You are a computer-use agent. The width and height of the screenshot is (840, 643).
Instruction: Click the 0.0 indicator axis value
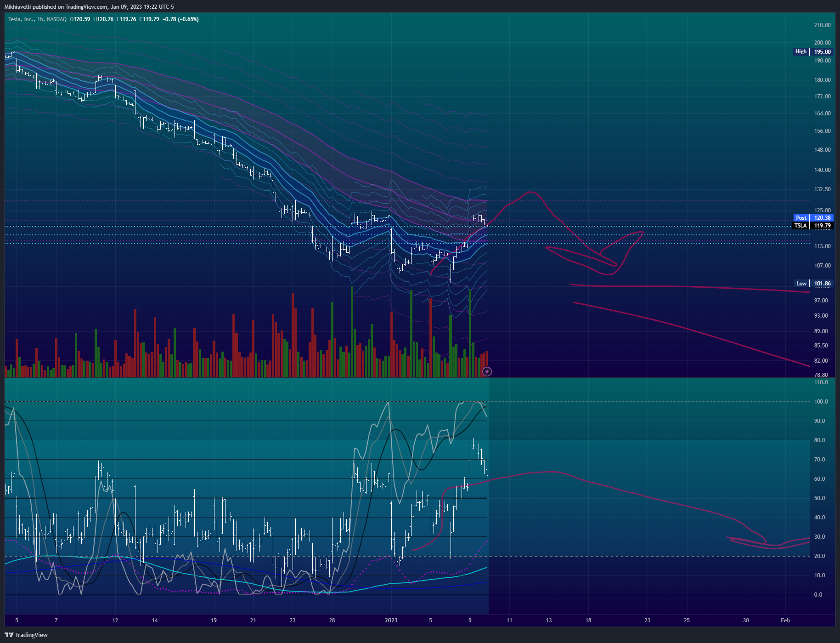818,595
